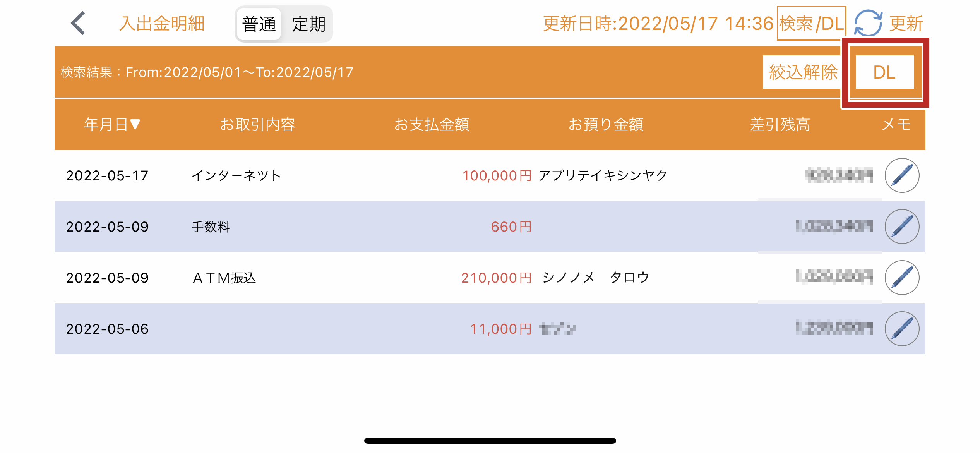The width and height of the screenshot is (980, 453).
Task: Open the 検索/DL search panel
Action: 811,23
